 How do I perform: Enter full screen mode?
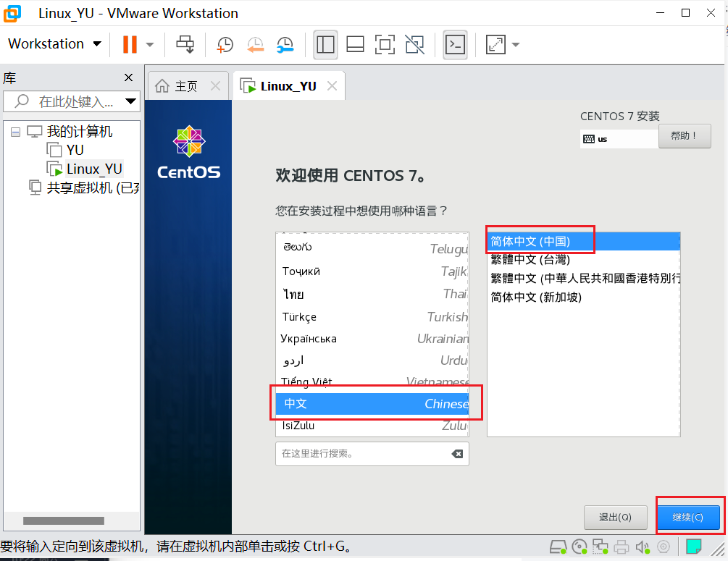click(385, 45)
